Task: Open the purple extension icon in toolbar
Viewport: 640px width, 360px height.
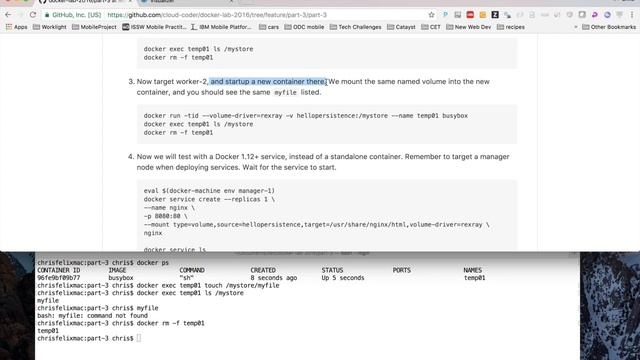Action: click(x=595, y=15)
